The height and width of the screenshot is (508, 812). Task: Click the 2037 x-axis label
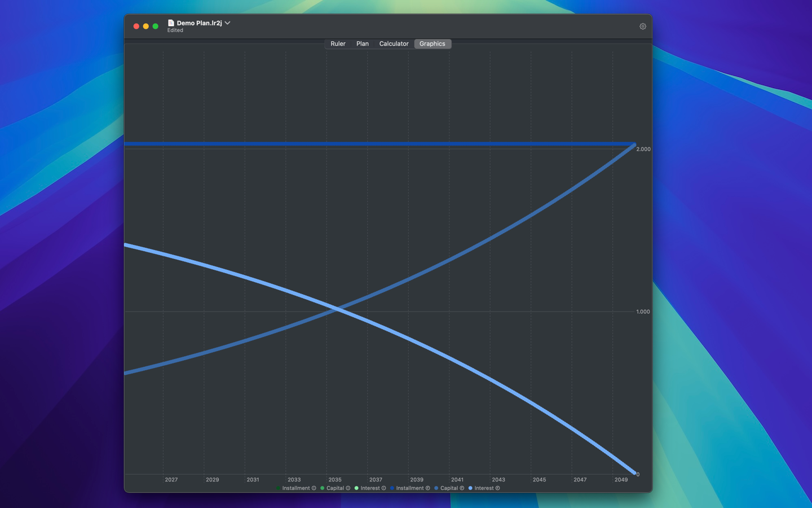(376, 480)
